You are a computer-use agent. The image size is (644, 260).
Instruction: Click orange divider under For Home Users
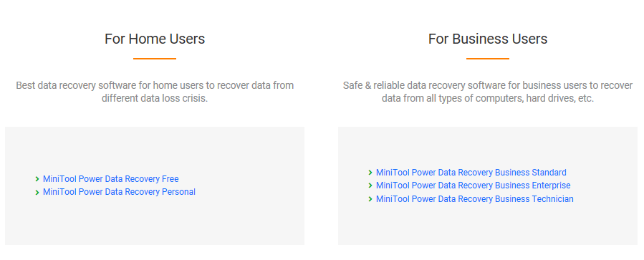point(155,59)
